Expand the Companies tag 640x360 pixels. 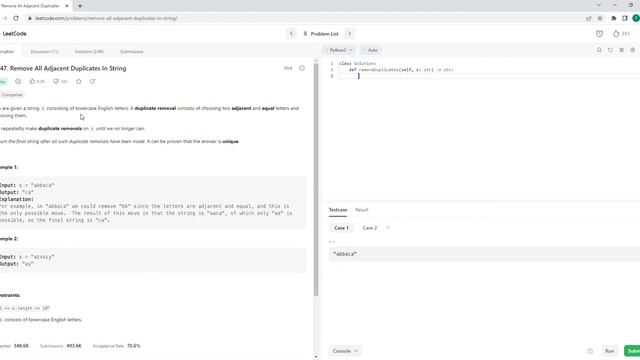coord(12,95)
